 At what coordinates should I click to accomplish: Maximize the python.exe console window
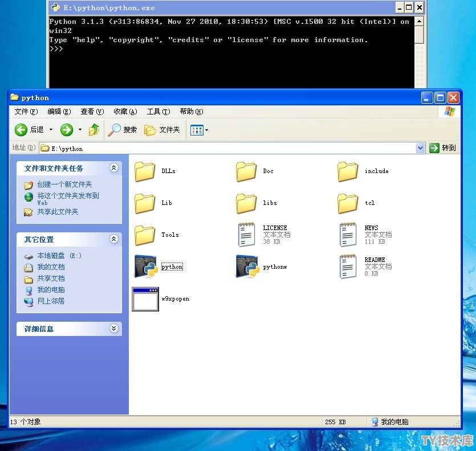click(409, 7)
